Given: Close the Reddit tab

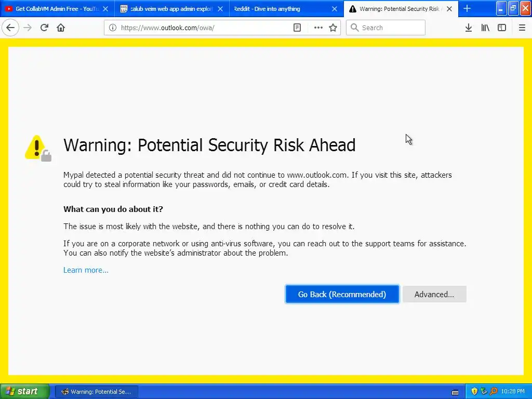Looking at the screenshot, I should (335, 9).
